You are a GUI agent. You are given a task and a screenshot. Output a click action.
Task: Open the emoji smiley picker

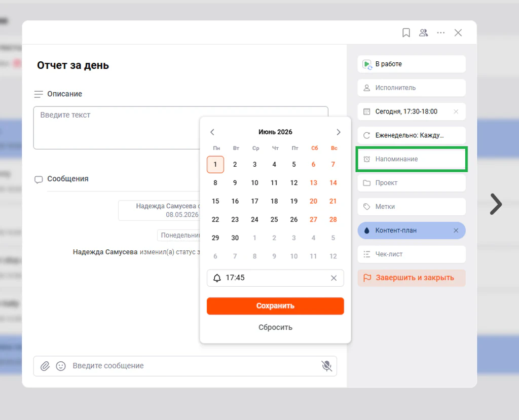click(x=61, y=366)
